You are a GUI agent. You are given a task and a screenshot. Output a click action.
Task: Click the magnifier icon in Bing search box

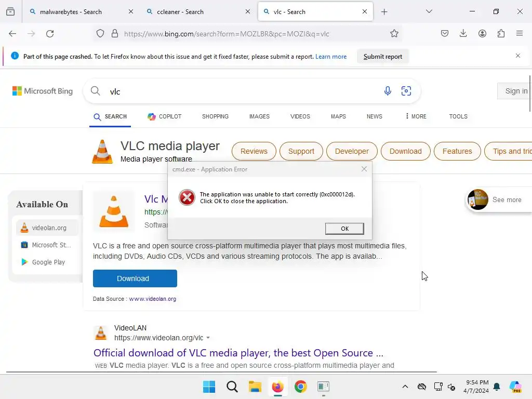[96, 91]
